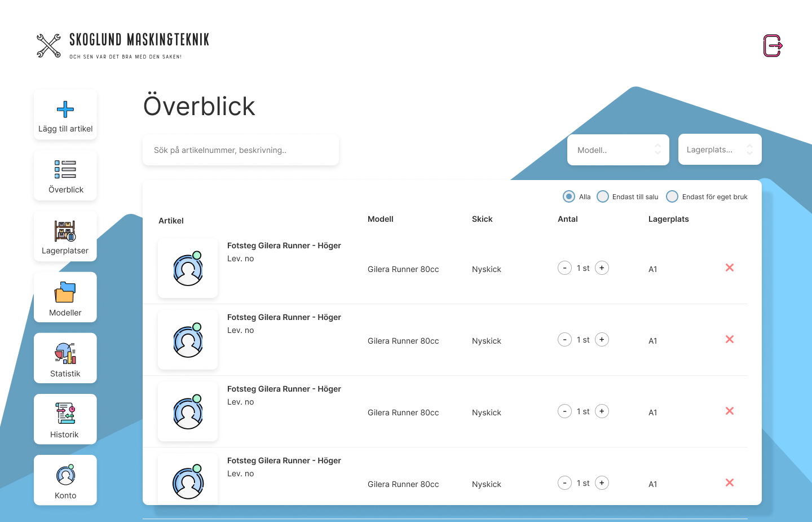Screen dimensions: 812x522
Task: Decrease quantity in second article row
Action: (564, 340)
